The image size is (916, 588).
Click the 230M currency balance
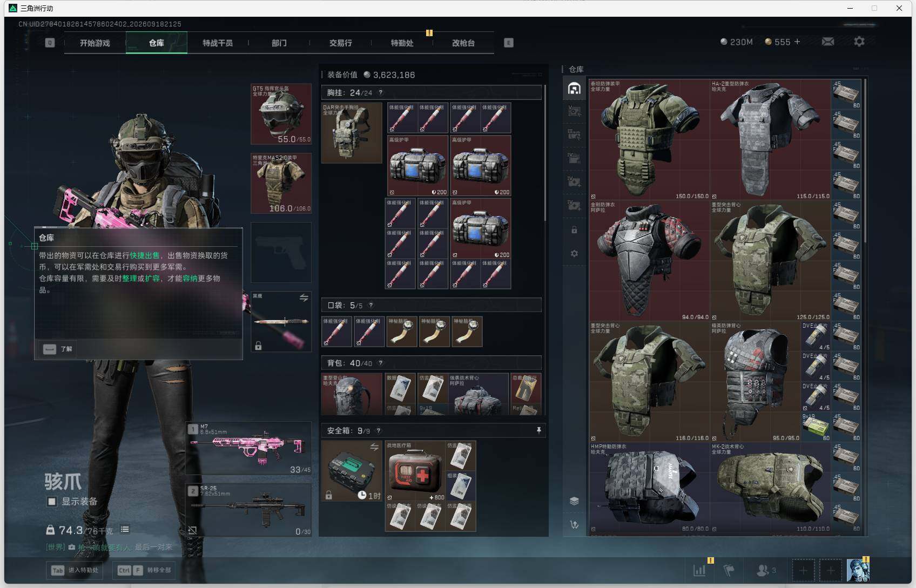click(736, 42)
